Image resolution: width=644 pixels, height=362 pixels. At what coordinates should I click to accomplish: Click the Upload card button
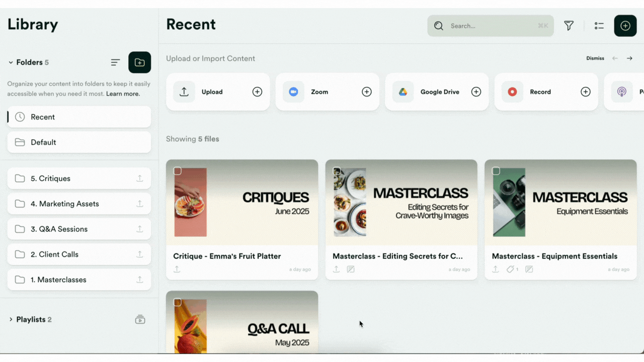[218, 92]
